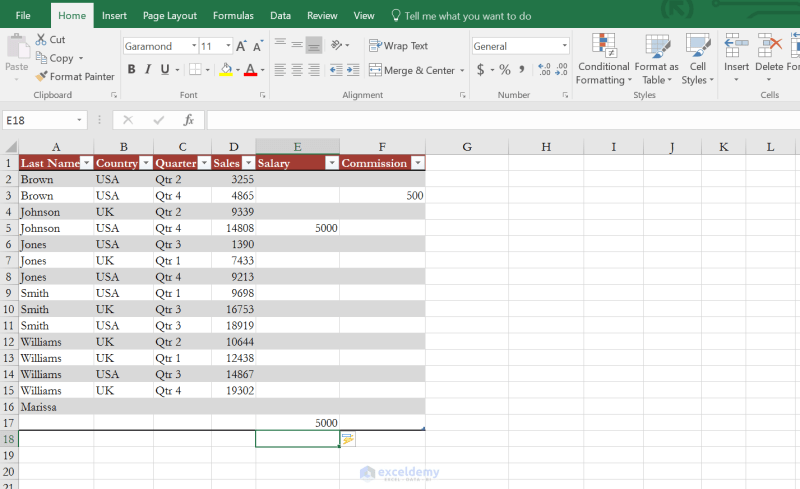800x489 pixels.
Task: Click the Copy icon
Action: tap(41, 58)
